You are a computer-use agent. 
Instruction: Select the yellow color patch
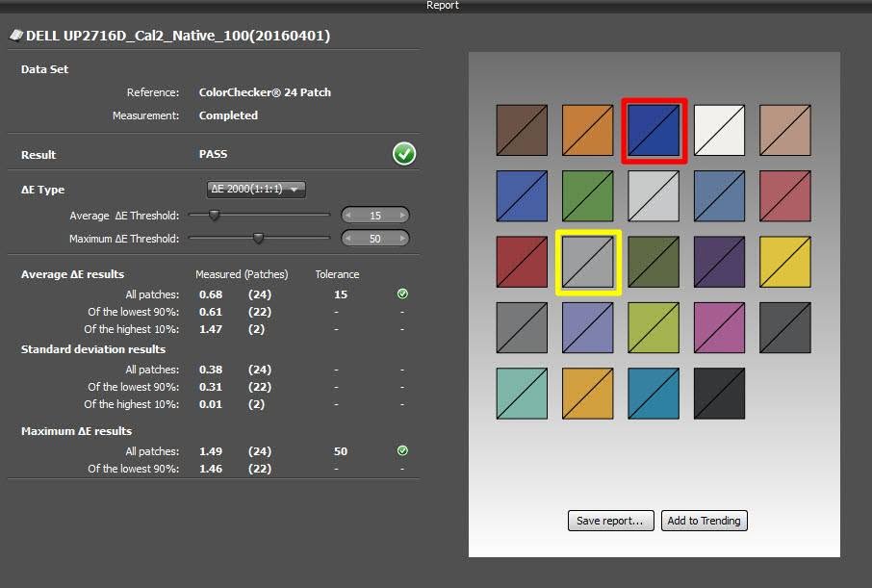[x=785, y=262]
